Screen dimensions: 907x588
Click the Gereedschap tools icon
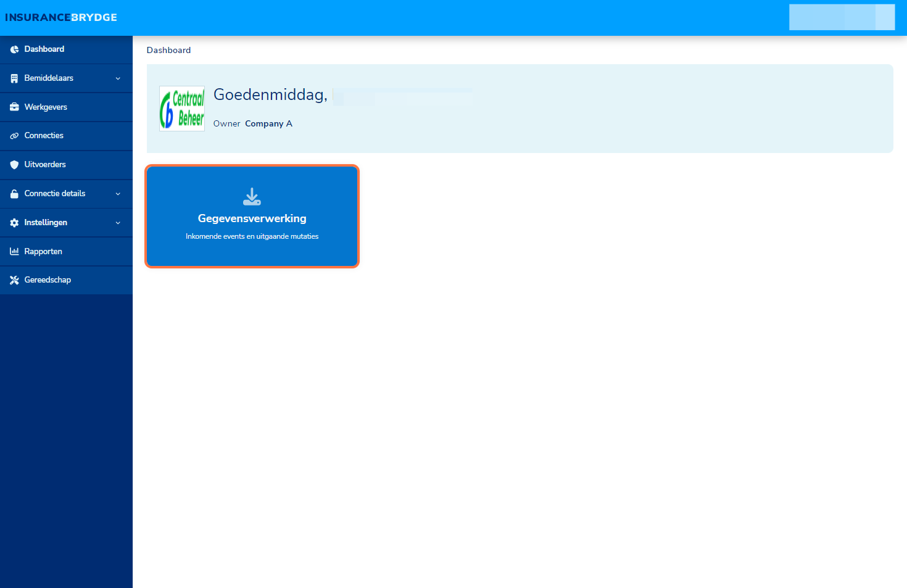click(x=14, y=280)
